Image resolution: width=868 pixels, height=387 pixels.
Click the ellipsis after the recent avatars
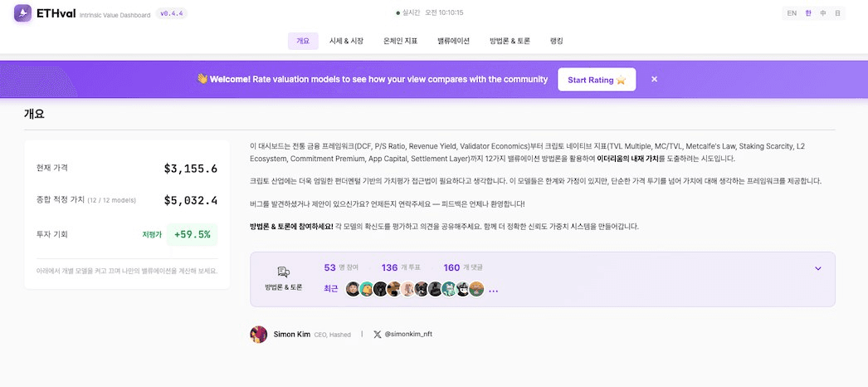(x=493, y=290)
